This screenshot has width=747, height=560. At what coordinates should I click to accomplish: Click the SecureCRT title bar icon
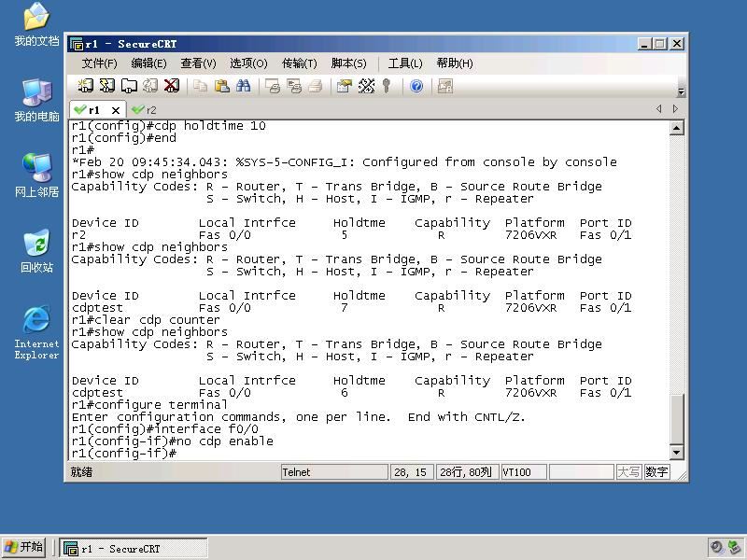pos(77,44)
